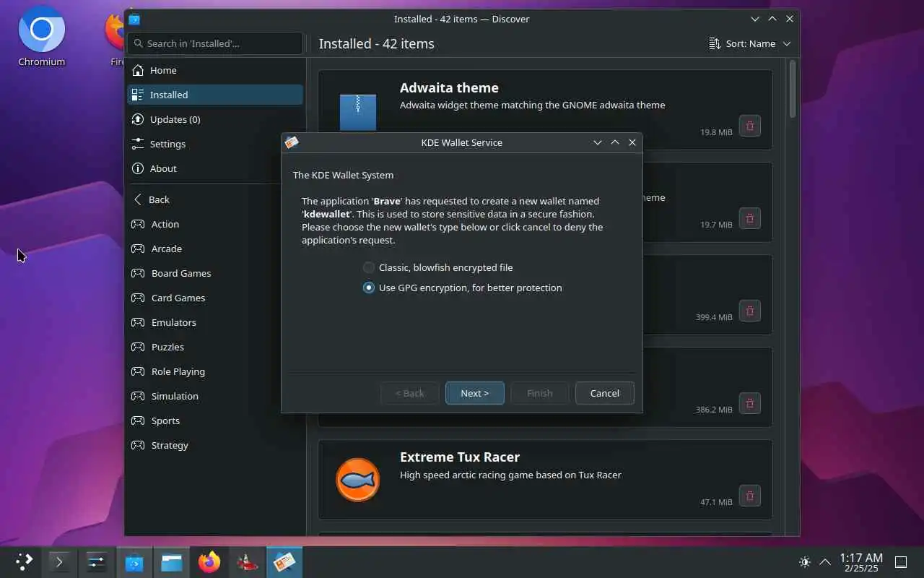Open Updates (0) in Discover
Screen dimensions: 924x578
215,119
